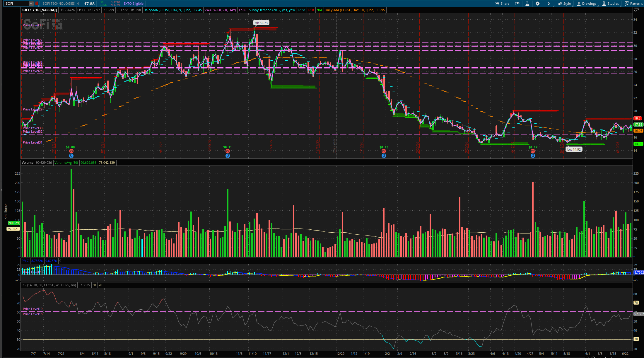This screenshot has height=358, width=644.
Task: Click the Price Level29 line label
Action: click(33, 109)
